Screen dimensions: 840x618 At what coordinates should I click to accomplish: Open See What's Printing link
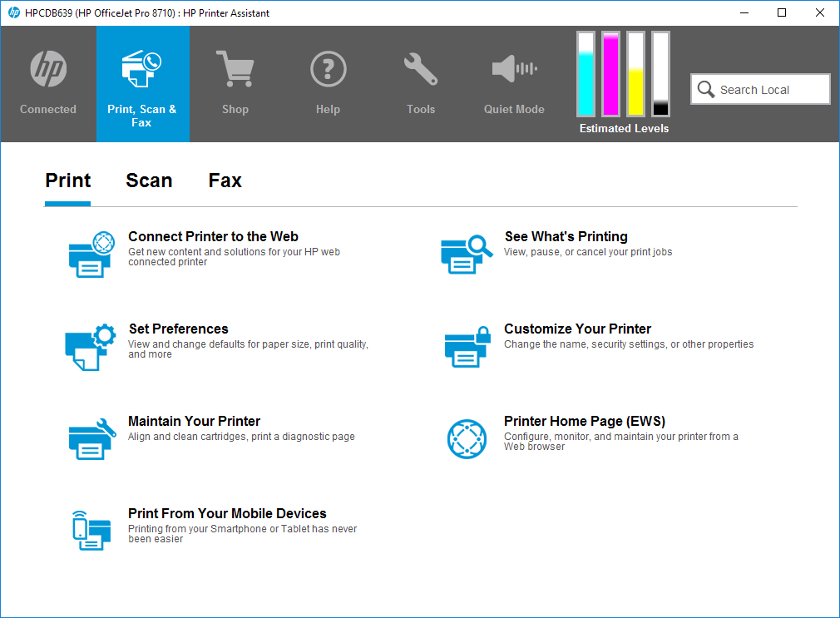tap(566, 236)
